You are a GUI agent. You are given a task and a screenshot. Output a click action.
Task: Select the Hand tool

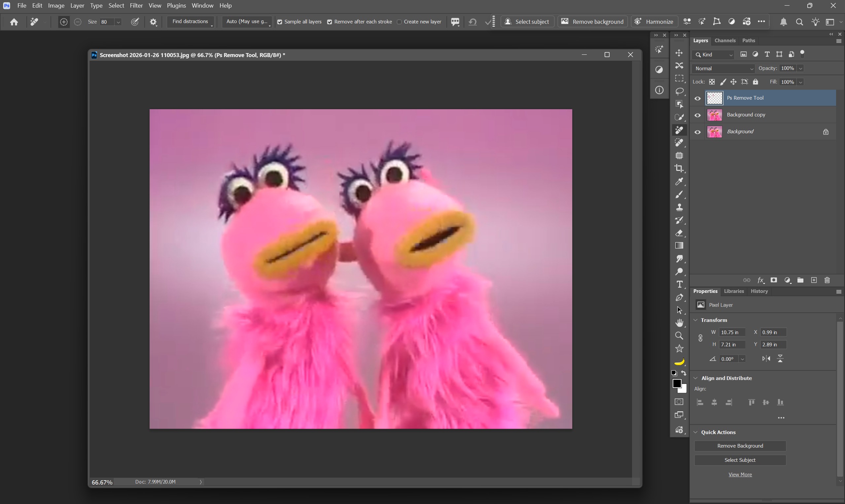[x=679, y=323]
